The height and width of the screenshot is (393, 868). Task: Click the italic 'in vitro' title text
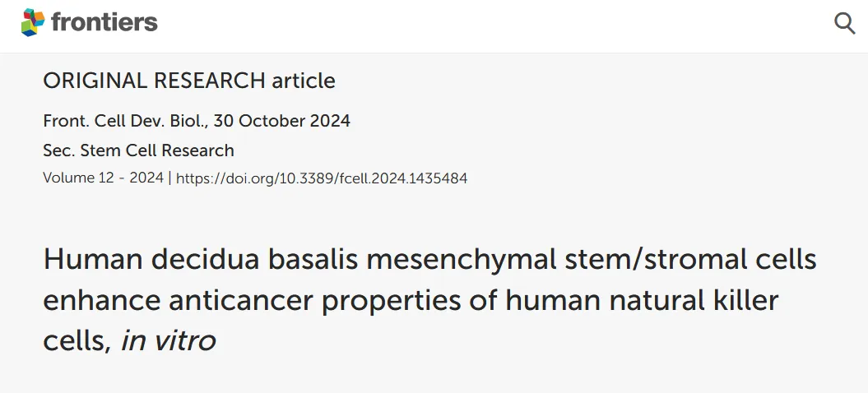click(169, 340)
